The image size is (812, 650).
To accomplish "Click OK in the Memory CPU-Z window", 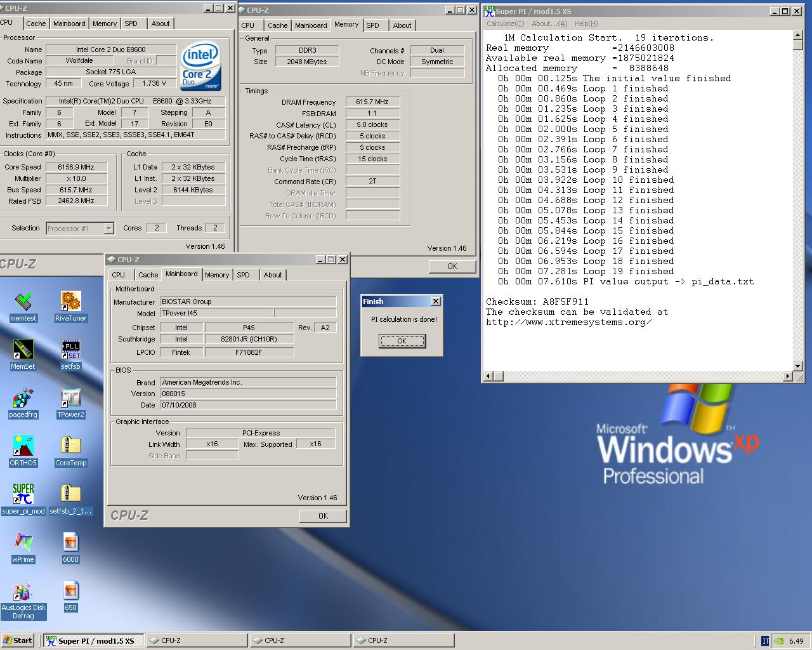I will pos(452,267).
